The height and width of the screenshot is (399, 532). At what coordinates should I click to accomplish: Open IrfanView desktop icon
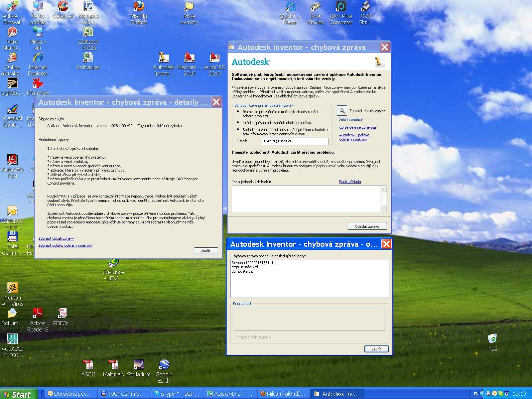coord(38,86)
